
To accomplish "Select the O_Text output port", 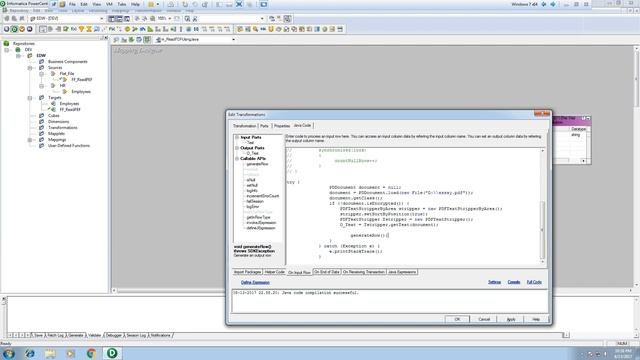I will 252,153.
